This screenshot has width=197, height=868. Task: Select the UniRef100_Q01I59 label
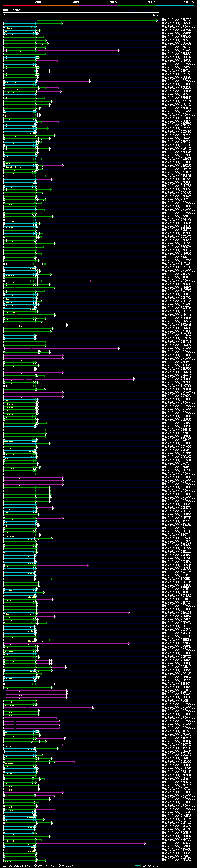point(177,74)
